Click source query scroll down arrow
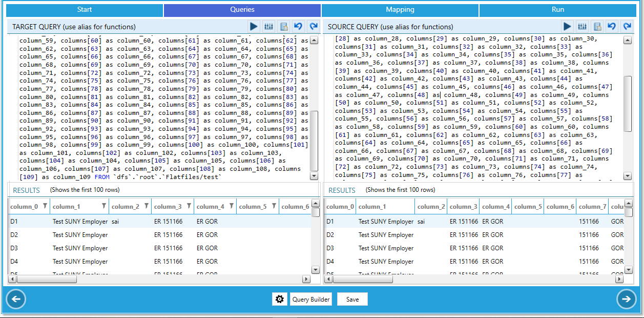The width and height of the screenshot is (644, 318). click(x=628, y=176)
